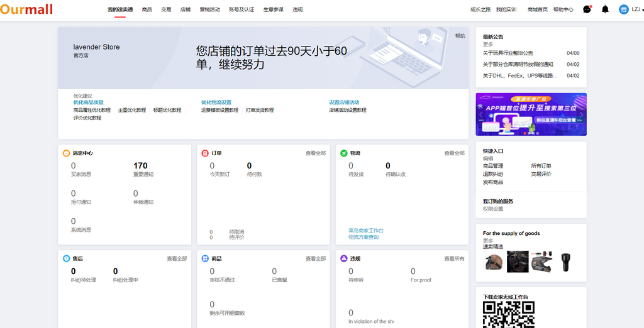Open the 违规 top menu

pos(297,9)
